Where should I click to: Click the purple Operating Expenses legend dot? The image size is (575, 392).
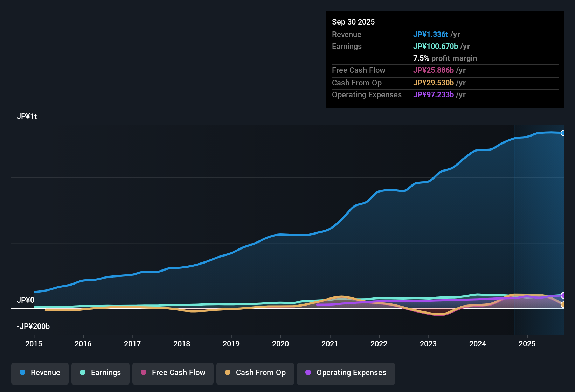point(308,373)
